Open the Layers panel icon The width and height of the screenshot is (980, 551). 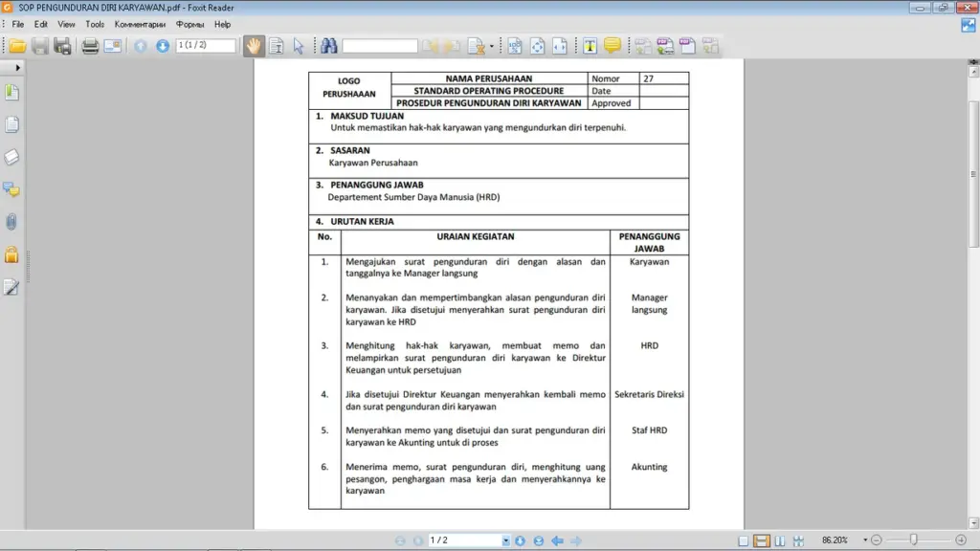click(11, 157)
